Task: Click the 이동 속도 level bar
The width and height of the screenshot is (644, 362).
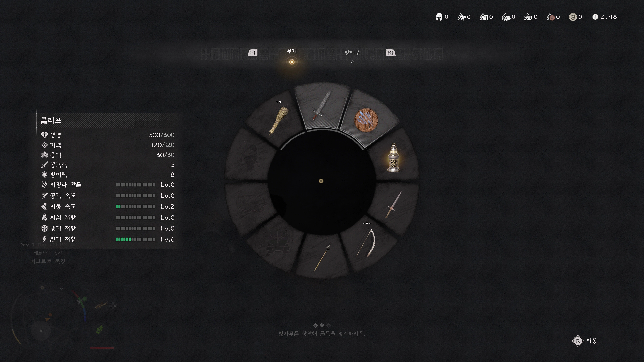Action: pos(135,207)
